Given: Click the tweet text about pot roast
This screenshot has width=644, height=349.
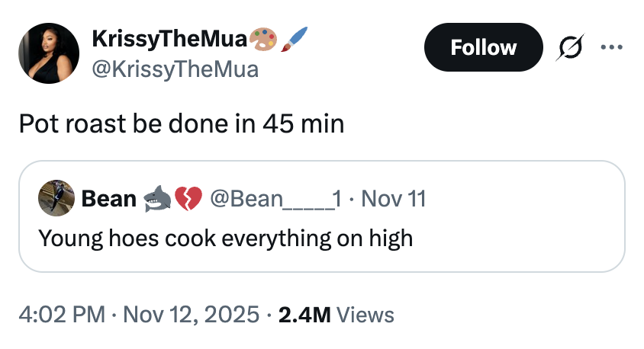Looking at the screenshot, I should click(x=182, y=123).
